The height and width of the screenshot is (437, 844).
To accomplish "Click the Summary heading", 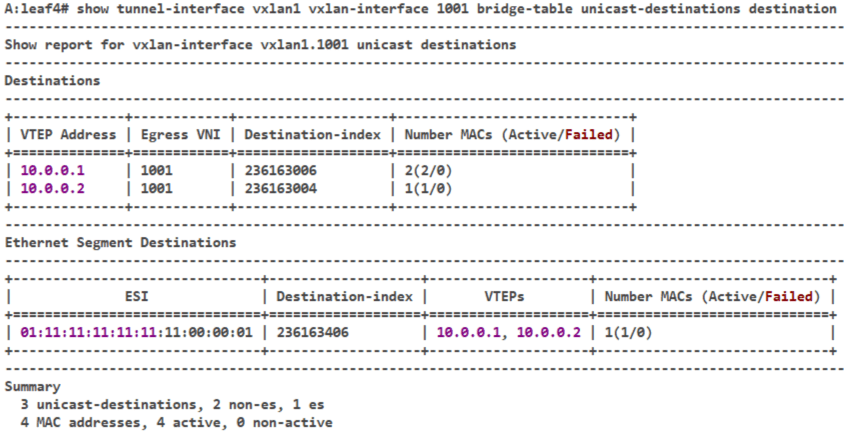I will [33, 386].
